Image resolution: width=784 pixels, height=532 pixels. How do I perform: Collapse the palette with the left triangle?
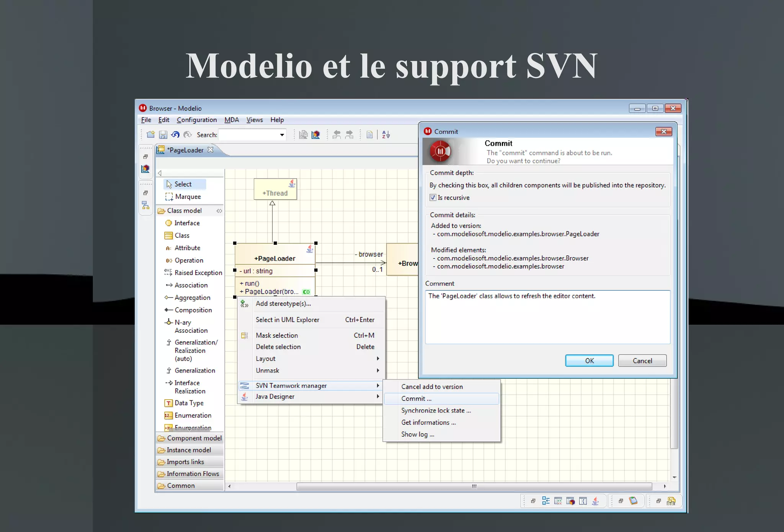pyautogui.click(x=160, y=173)
